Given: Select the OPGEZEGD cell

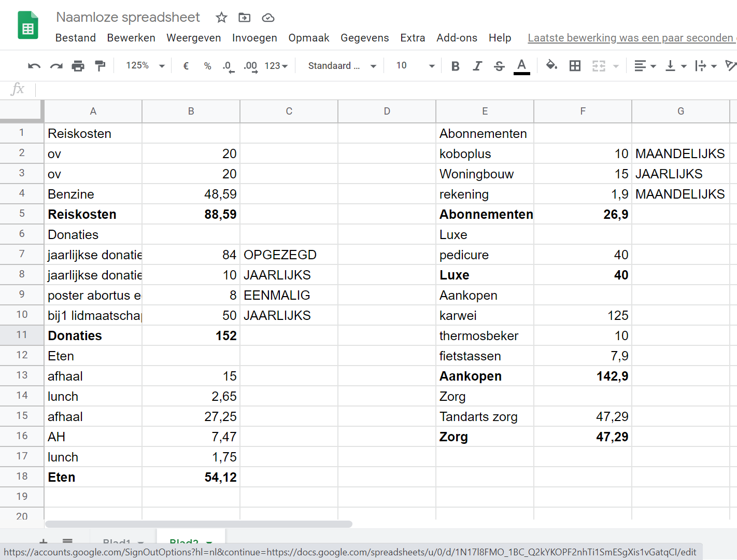Looking at the screenshot, I should click(289, 255).
